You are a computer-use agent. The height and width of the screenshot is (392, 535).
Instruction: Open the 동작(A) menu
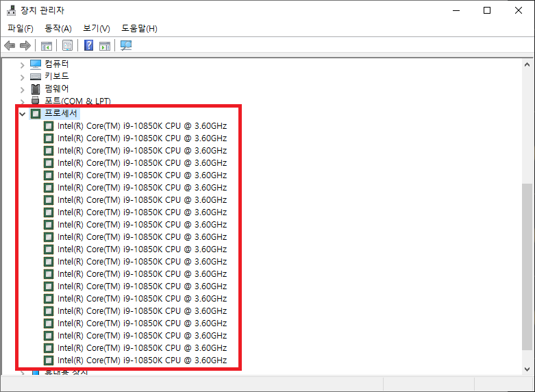(x=58, y=28)
